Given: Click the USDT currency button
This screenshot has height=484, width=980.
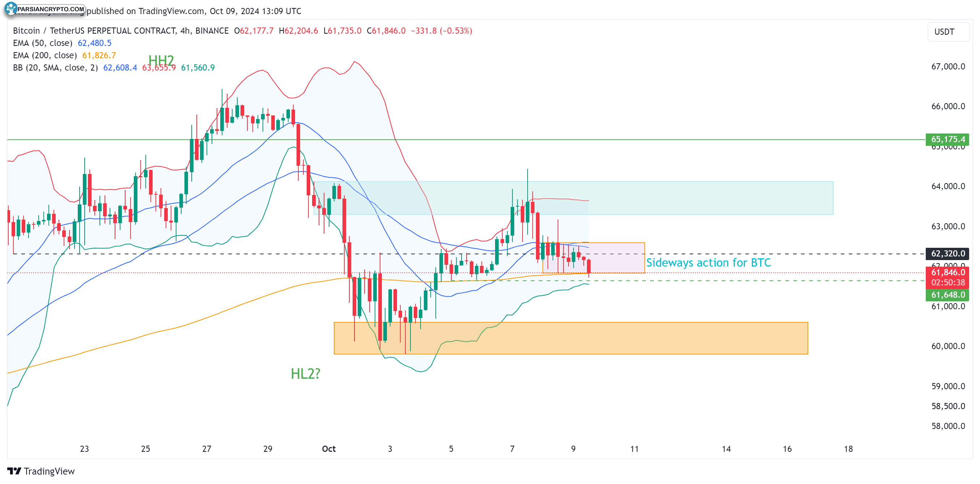Looking at the screenshot, I should (948, 31).
